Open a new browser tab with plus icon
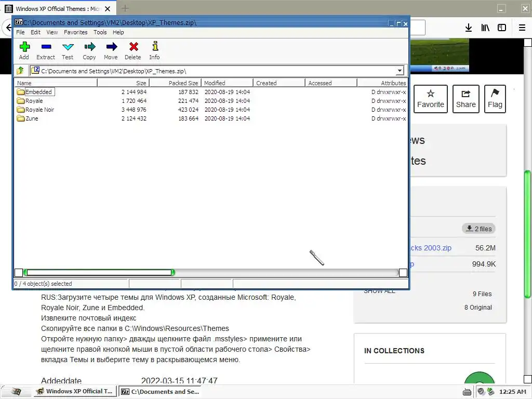The image size is (532, 399). 125,8
